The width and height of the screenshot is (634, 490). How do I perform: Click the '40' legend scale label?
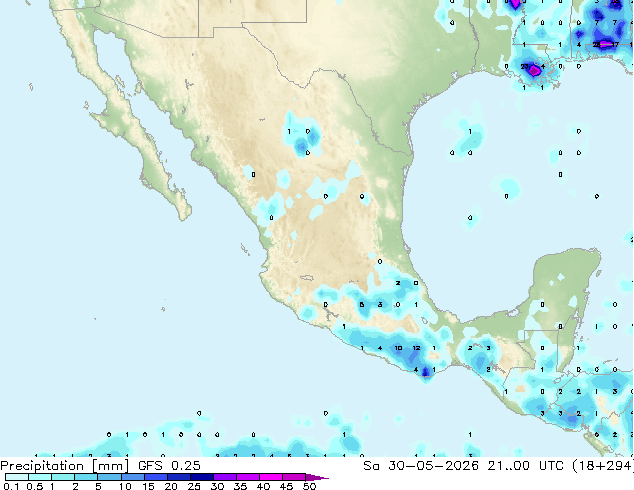pyautogui.click(x=263, y=486)
